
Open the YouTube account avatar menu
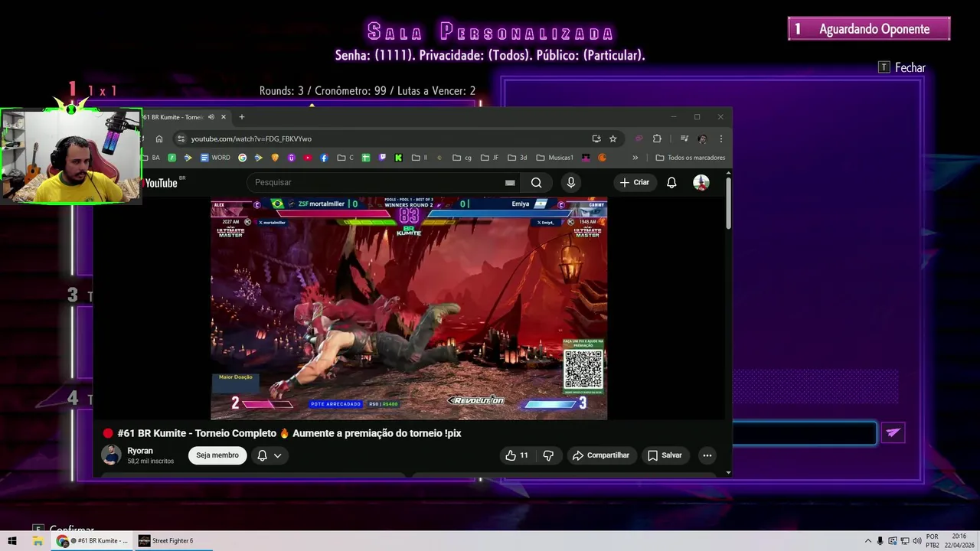[x=701, y=182]
